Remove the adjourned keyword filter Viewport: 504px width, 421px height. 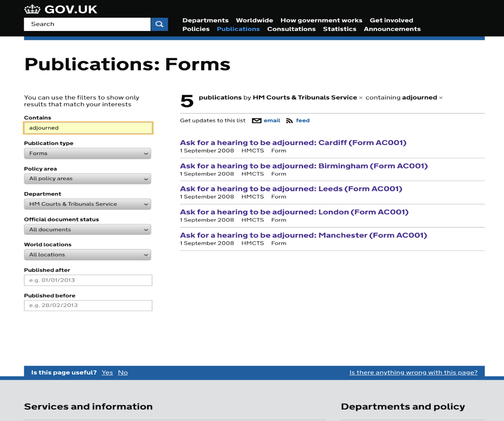tap(440, 98)
